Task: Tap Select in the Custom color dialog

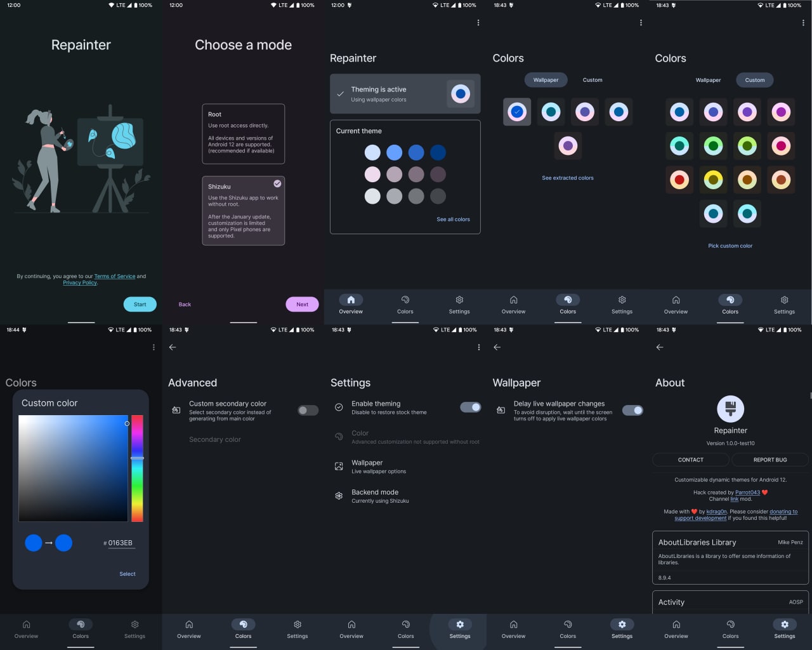Action: pos(128,574)
